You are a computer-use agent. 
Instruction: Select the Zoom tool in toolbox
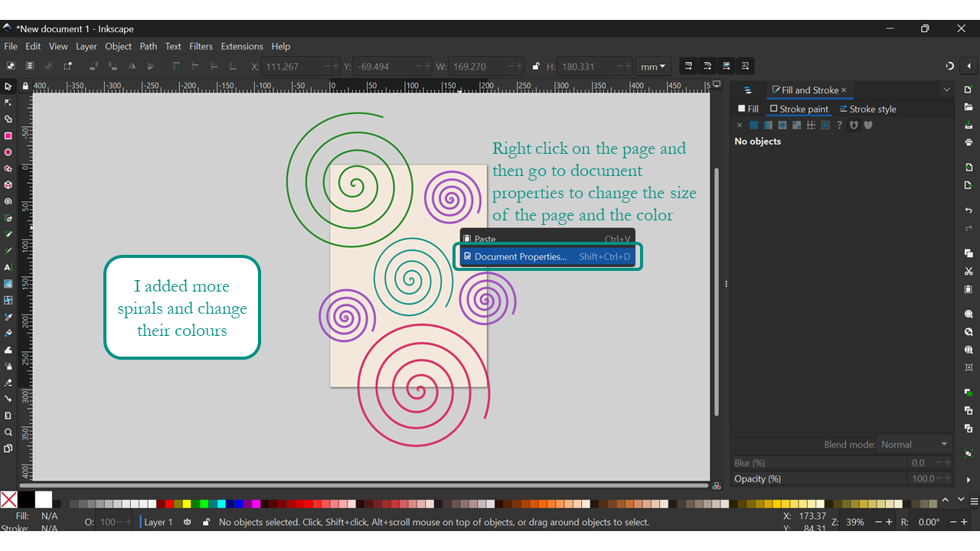[x=8, y=432]
